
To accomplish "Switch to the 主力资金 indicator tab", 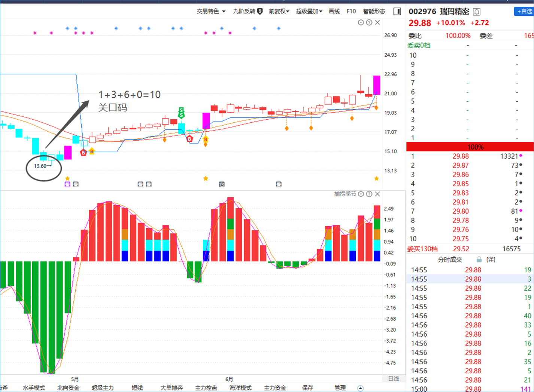I will tap(275, 388).
